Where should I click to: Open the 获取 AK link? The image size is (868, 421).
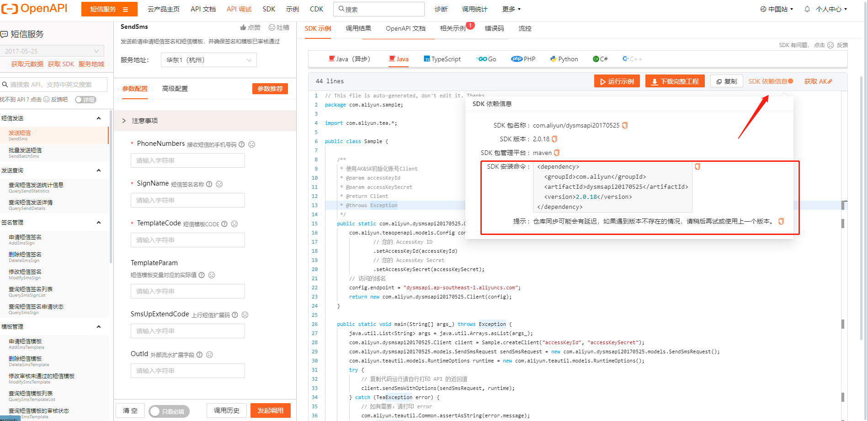coord(818,81)
